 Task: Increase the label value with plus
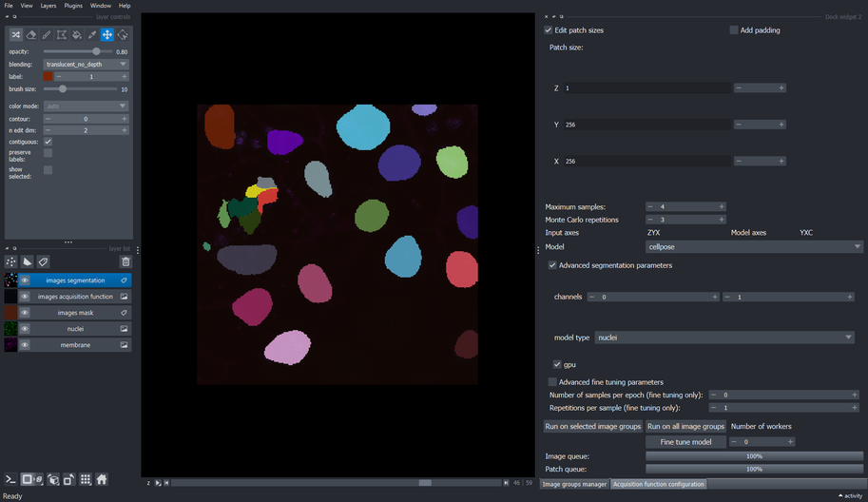click(124, 76)
